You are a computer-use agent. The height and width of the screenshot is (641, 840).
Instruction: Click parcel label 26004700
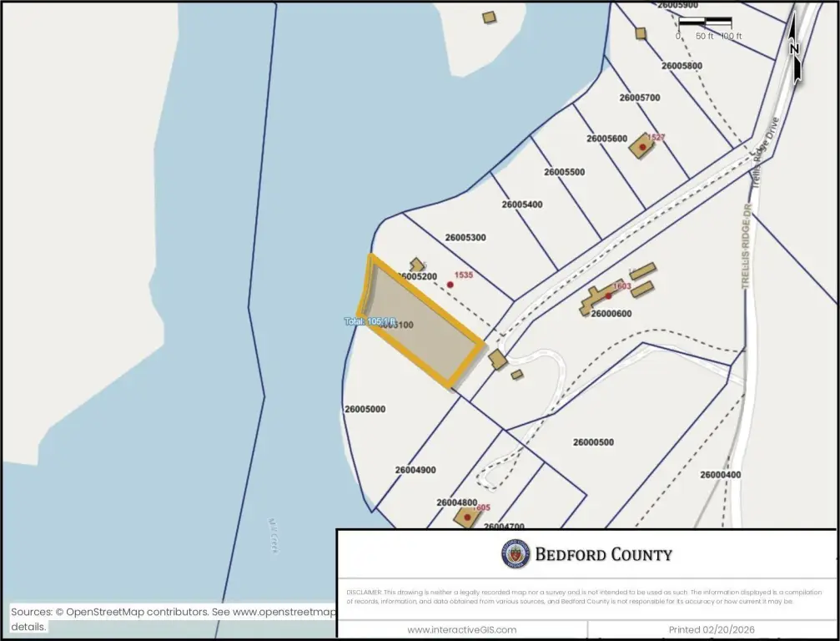[x=504, y=527]
